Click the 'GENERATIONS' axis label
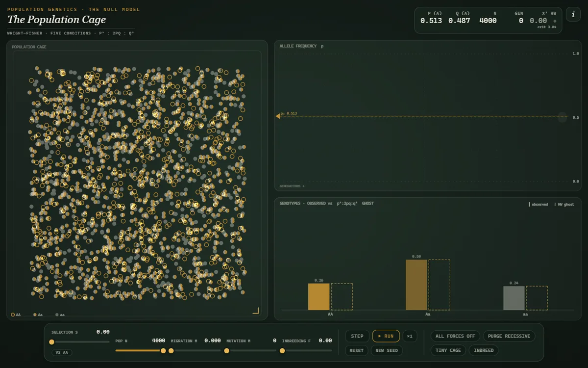This screenshot has height=368, width=588. pyautogui.click(x=292, y=186)
